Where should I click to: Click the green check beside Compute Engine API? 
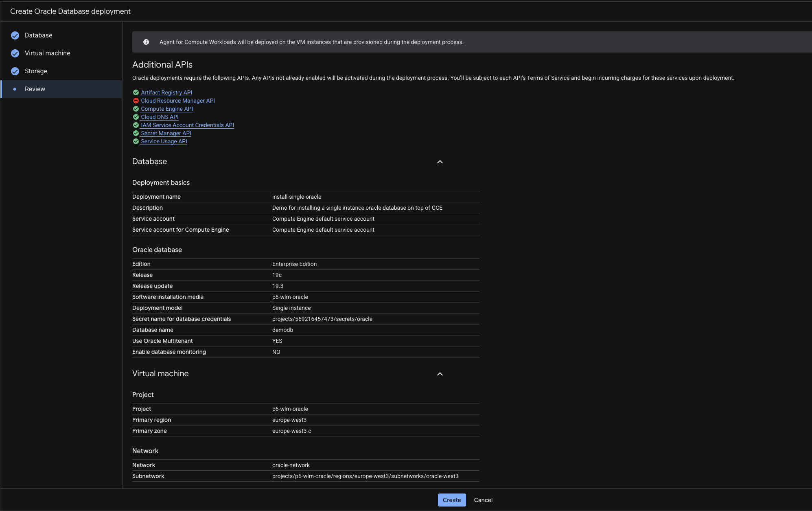pos(136,109)
